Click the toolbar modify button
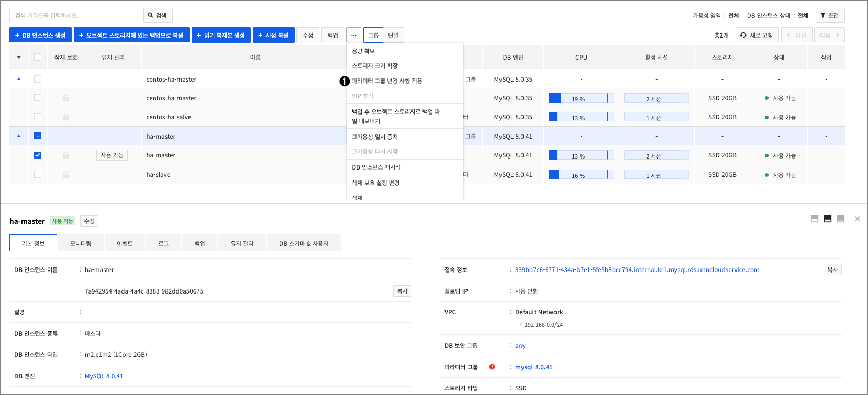Screen dimensions: 868x395 [x=308, y=35]
